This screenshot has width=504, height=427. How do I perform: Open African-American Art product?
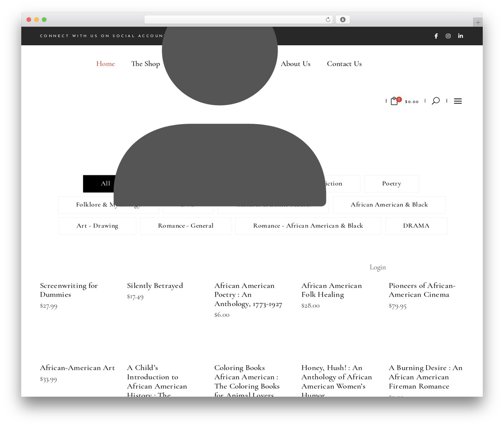77,368
